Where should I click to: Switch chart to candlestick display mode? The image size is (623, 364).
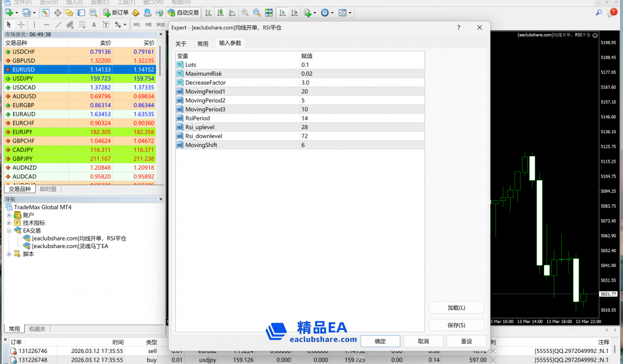tap(220, 12)
